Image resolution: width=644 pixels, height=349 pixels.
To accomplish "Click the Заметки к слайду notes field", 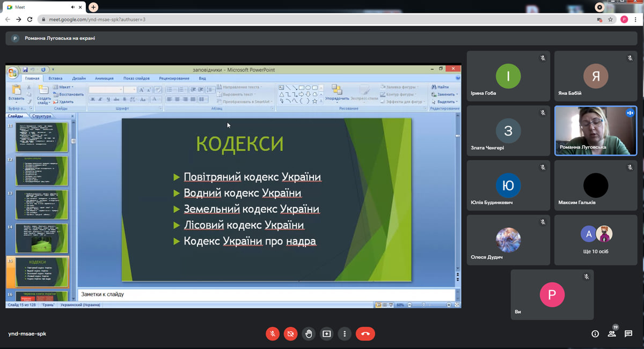I will pos(266,294).
